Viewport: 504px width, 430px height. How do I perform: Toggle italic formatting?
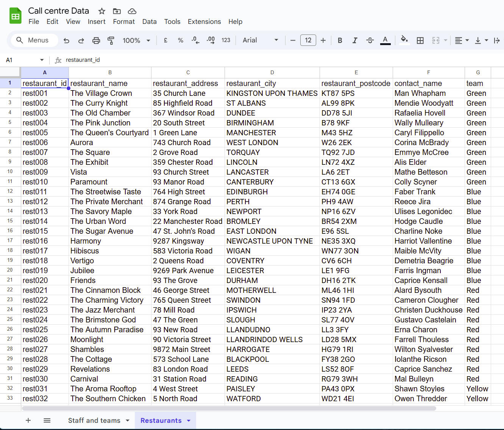pos(355,40)
